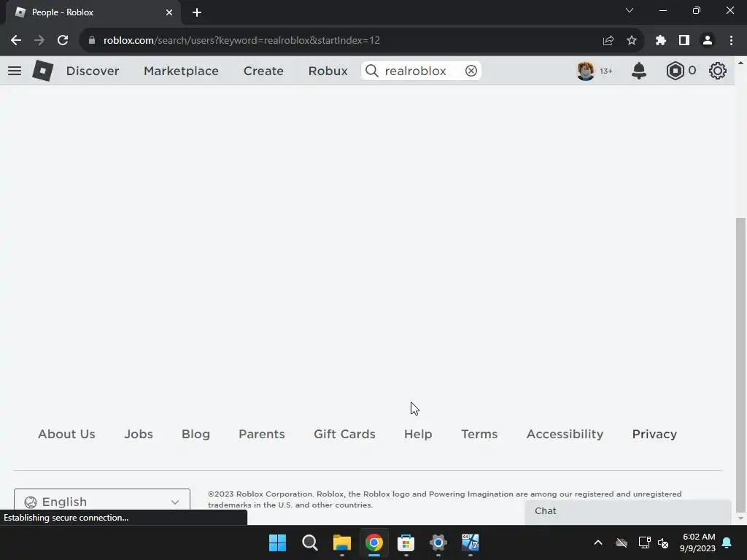747x560 pixels.
Task: Click the Chrome taskbar icon
Action: (374, 542)
